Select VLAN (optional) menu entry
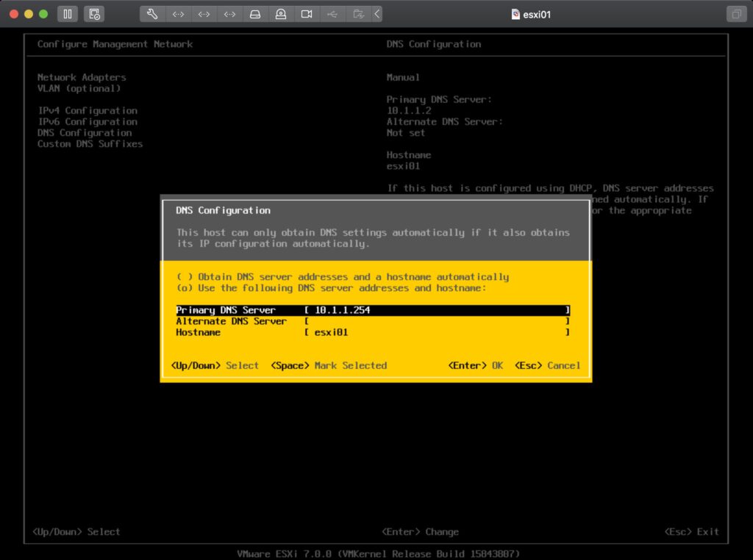753x560 pixels. [x=79, y=88]
